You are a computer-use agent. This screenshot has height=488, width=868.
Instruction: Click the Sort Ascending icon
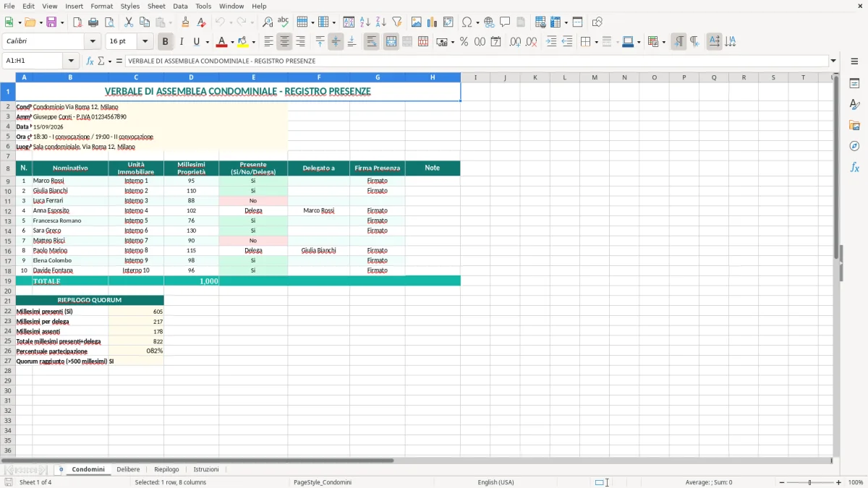pyautogui.click(x=365, y=22)
